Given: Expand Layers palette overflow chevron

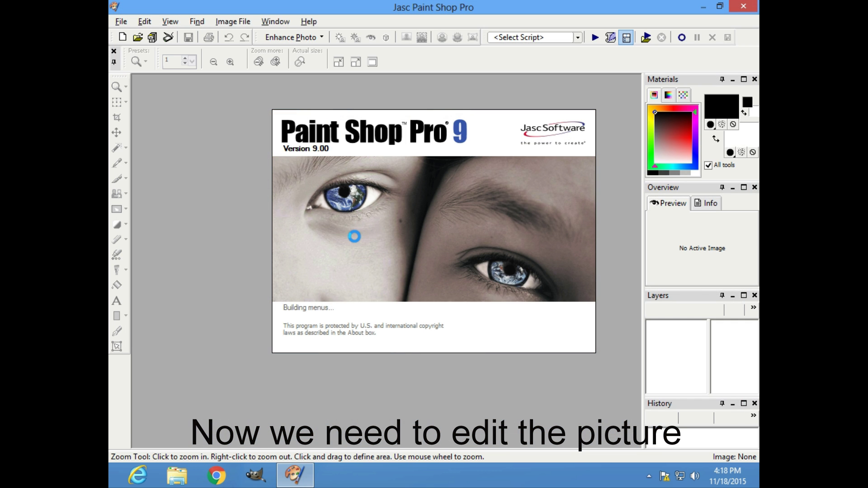Looking at the screenshot, I should [x=753, y=307].
